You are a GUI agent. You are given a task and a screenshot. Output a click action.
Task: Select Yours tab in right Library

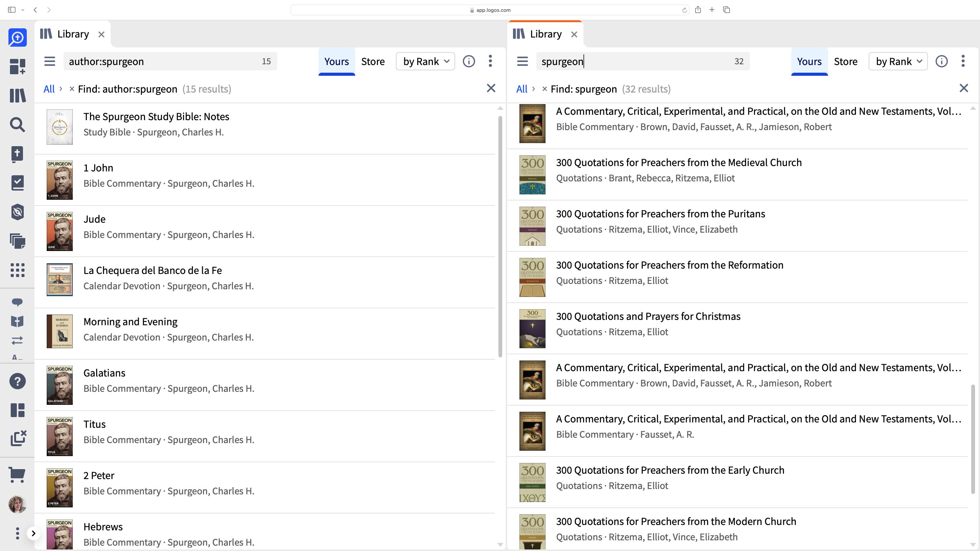(x=809, y=62)
